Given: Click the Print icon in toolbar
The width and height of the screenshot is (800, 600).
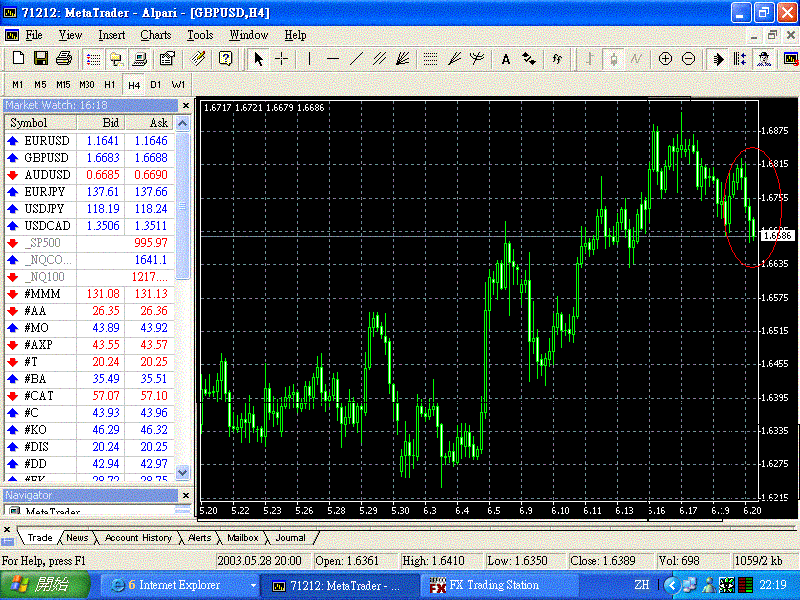Looking at the screenshot, I should (x=63, y=59).
